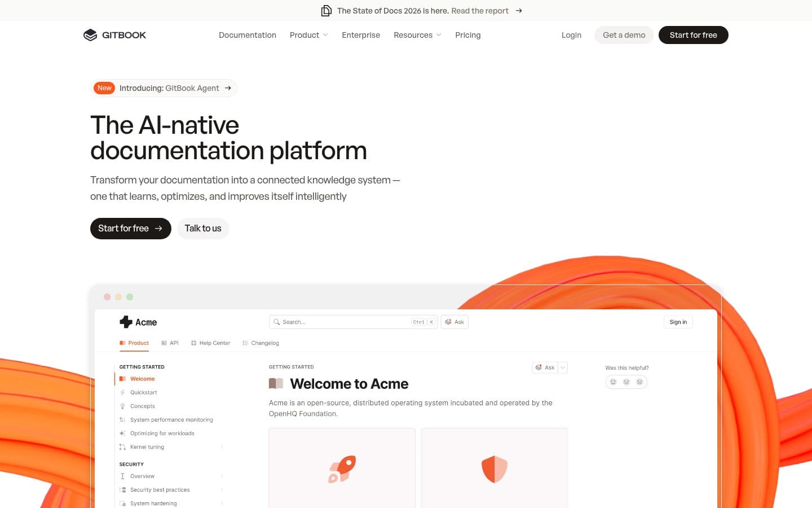Open the Ask button's dropdown chevron
The width and height of the screenshot is (812, 508).
point(562,367)
